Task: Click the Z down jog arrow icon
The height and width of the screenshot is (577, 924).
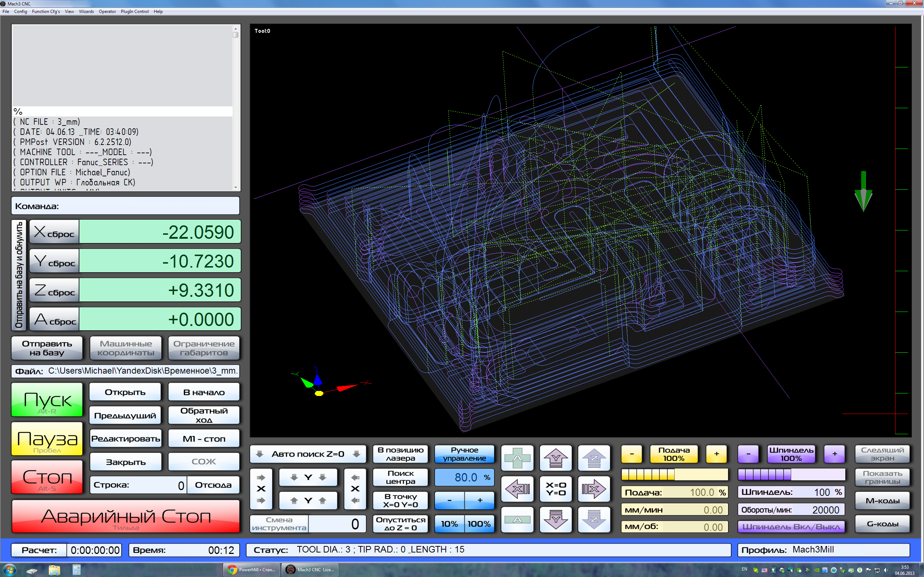Action: [x=594, y=519]
